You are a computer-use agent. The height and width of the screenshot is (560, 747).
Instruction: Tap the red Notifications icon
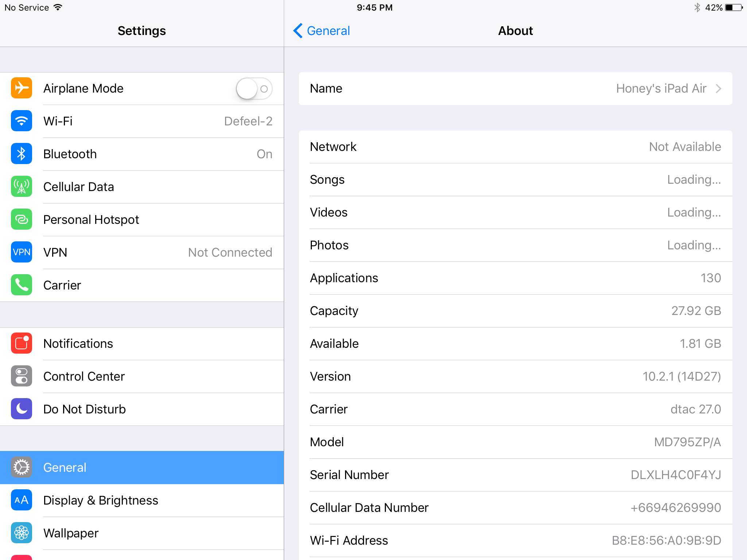(22, 343)
